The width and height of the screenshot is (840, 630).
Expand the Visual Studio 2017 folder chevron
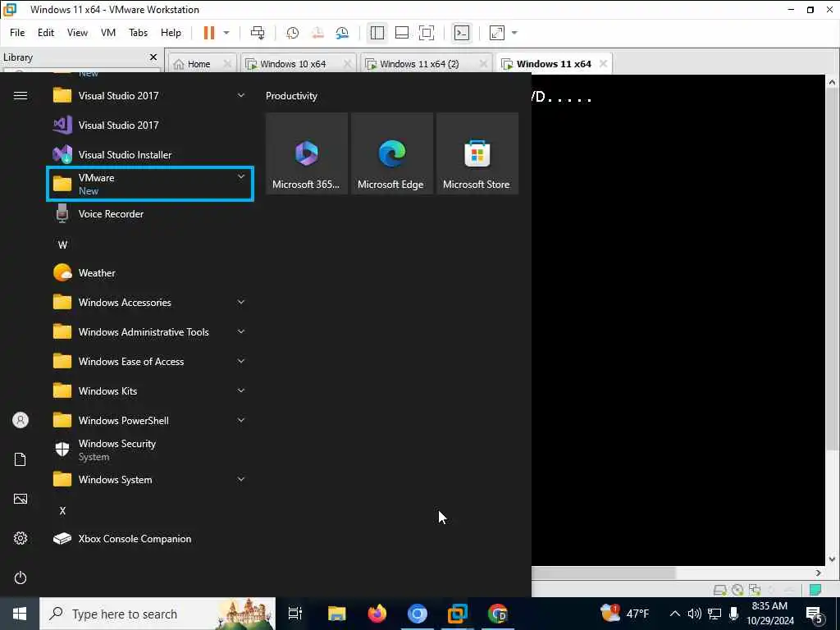coord(241,95)
